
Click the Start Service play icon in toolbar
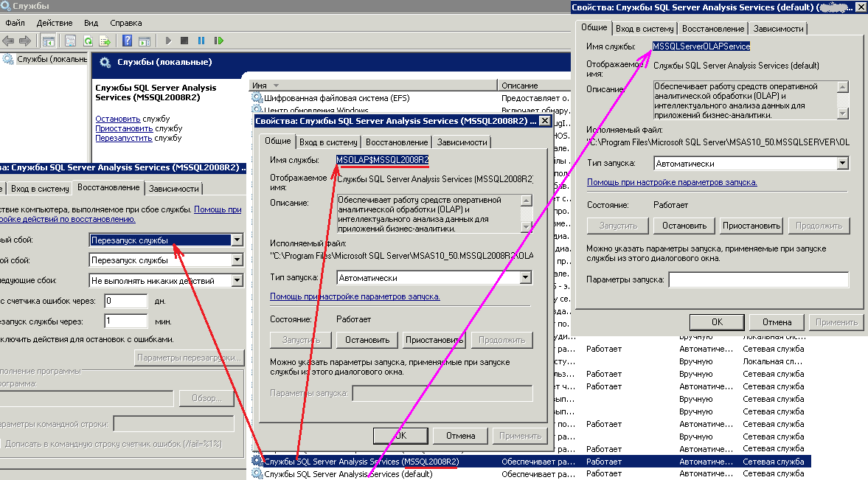(x=168, y=41)
